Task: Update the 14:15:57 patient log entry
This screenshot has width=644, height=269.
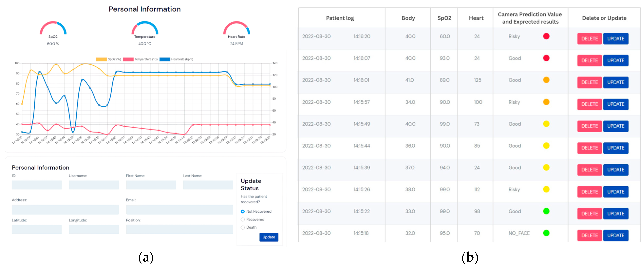Action: click(x=616, y=104)
